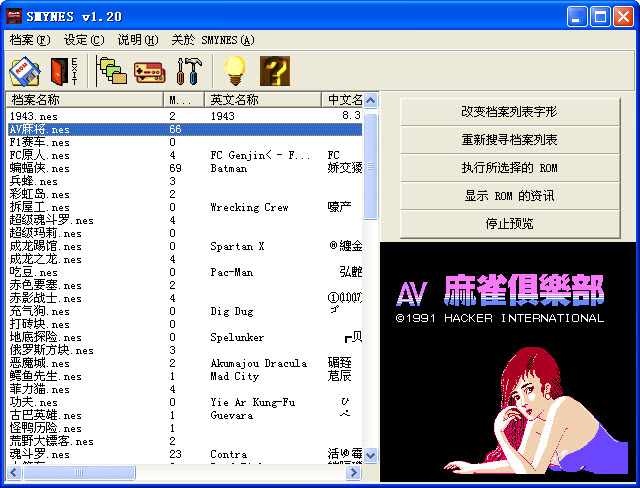The width and height of the screenshot is (640, 488).
Task: Select the 吃豆.nes file row
Action: coord(184,272)
